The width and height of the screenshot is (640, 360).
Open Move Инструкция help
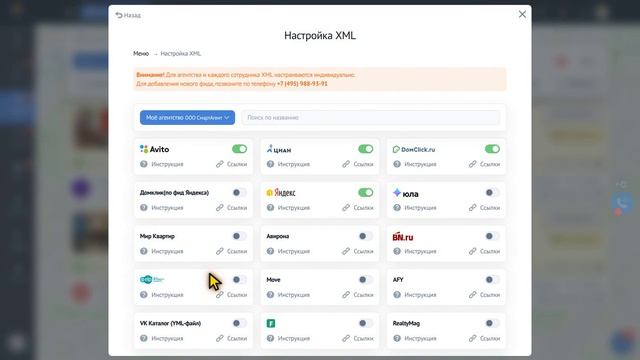tap(288, 295)
